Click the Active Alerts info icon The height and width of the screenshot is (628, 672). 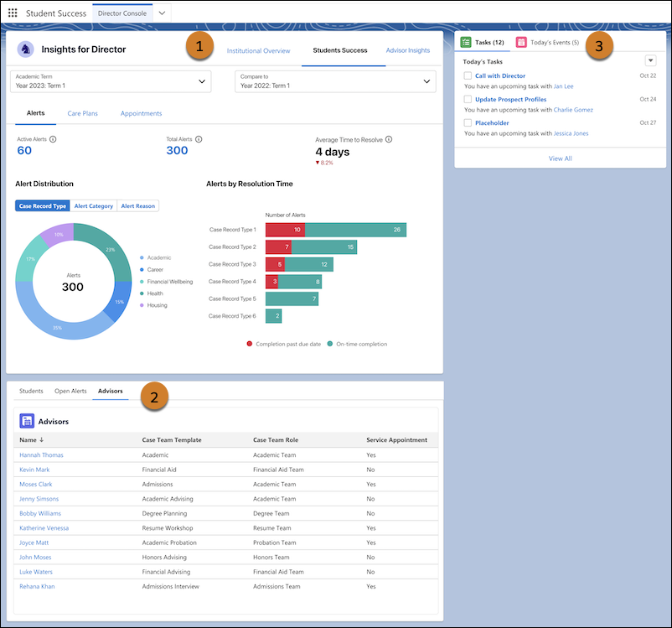54,139
